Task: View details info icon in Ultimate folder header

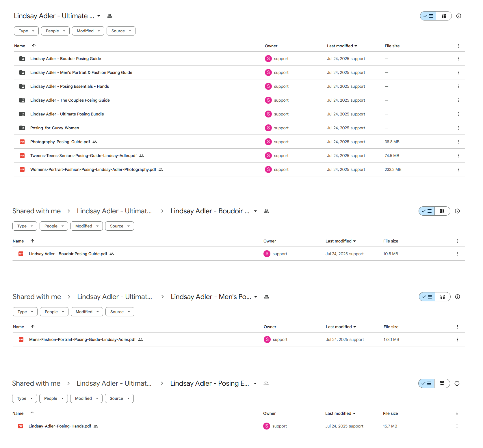Action: pos(458,16)
